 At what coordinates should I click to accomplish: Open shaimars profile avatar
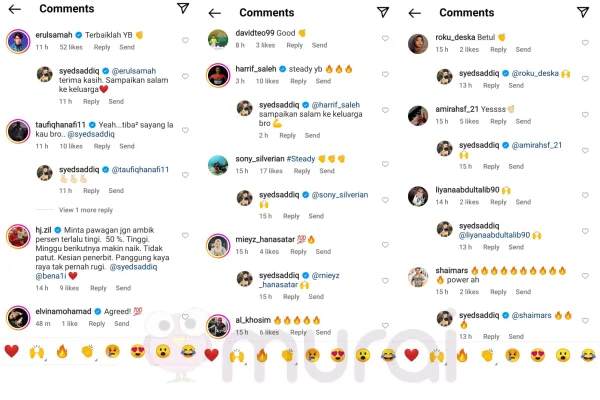pos(418,277)
